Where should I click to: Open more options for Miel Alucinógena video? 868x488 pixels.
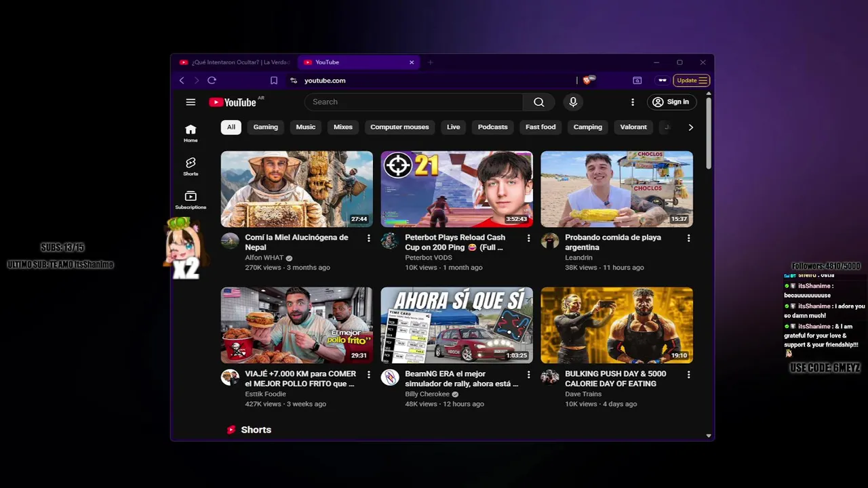pyautogui.click(x=369, y=239)
